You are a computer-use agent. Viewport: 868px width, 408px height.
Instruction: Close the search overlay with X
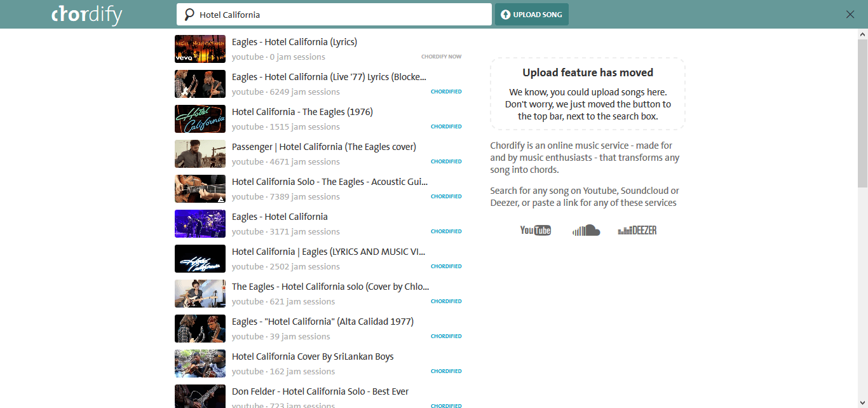850,14
